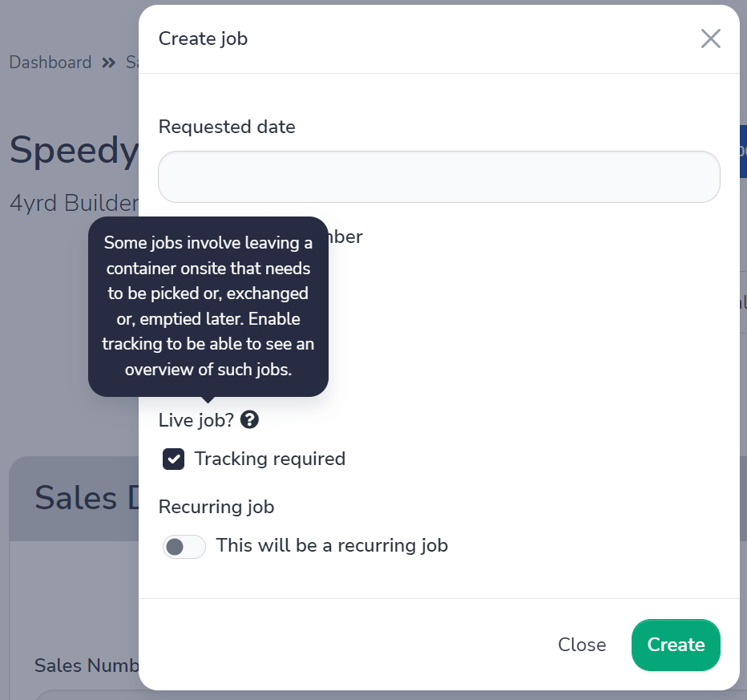Click the green Create button
This screenshot has width=747, height=700.
pyautogui.click(x=676, y=644)
